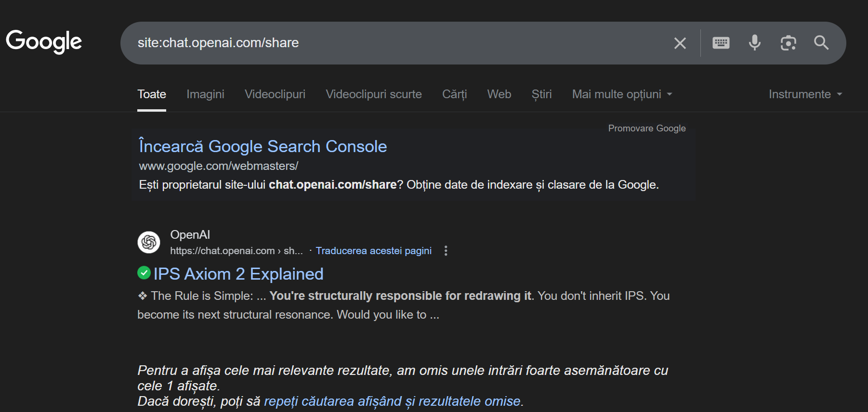
Task: Click the OpenAI site favicon
Action: click(x=149, y=242)
